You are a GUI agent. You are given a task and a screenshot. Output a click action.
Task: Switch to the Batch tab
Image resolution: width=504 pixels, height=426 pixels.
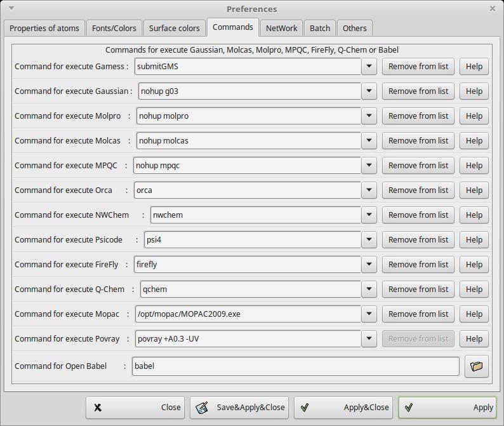(x=320, y=28)
